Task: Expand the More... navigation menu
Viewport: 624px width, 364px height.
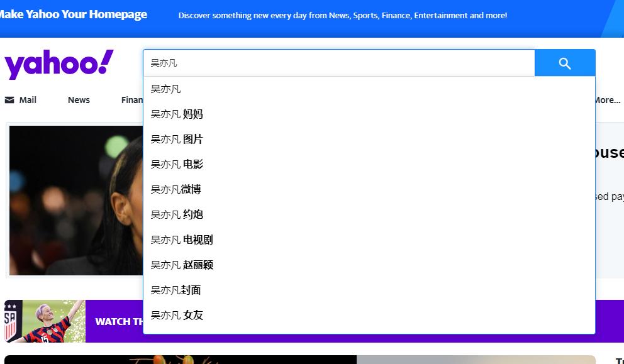Action: pos(607,100)
